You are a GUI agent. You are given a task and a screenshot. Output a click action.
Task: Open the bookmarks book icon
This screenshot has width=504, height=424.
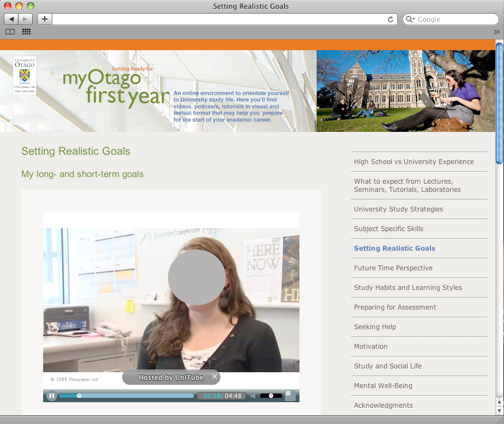click(10, 32)
